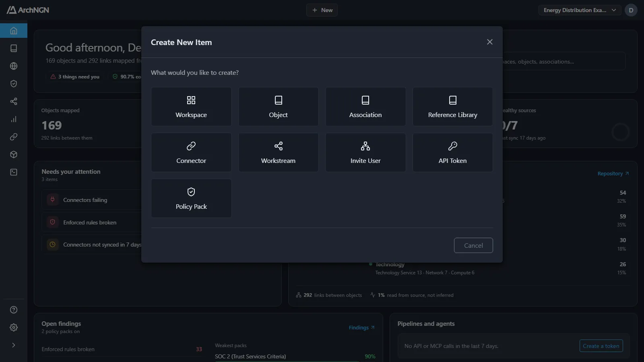Click the search field for objects and associations
Viewport: 644px width, 362px height.
coord(563,62)
